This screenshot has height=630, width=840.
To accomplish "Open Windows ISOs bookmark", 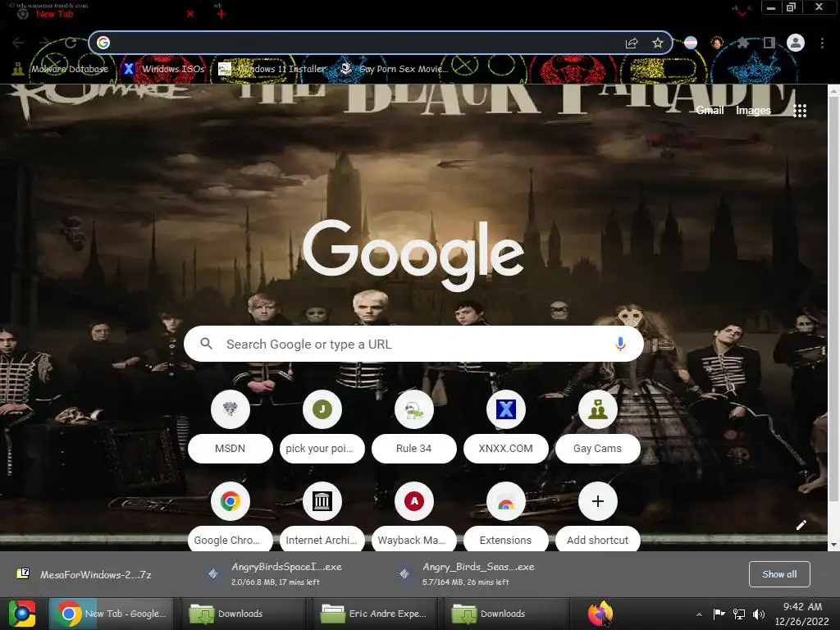I will [x=164, y=69].
